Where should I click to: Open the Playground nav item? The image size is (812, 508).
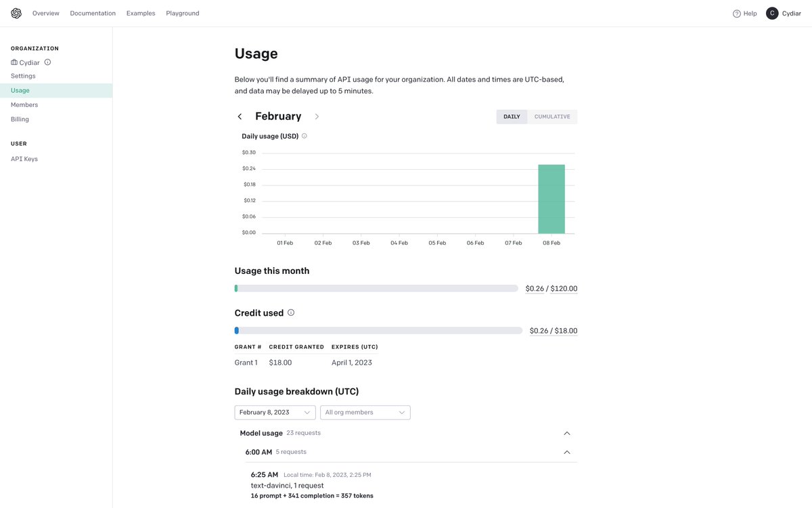pos(183,14)
